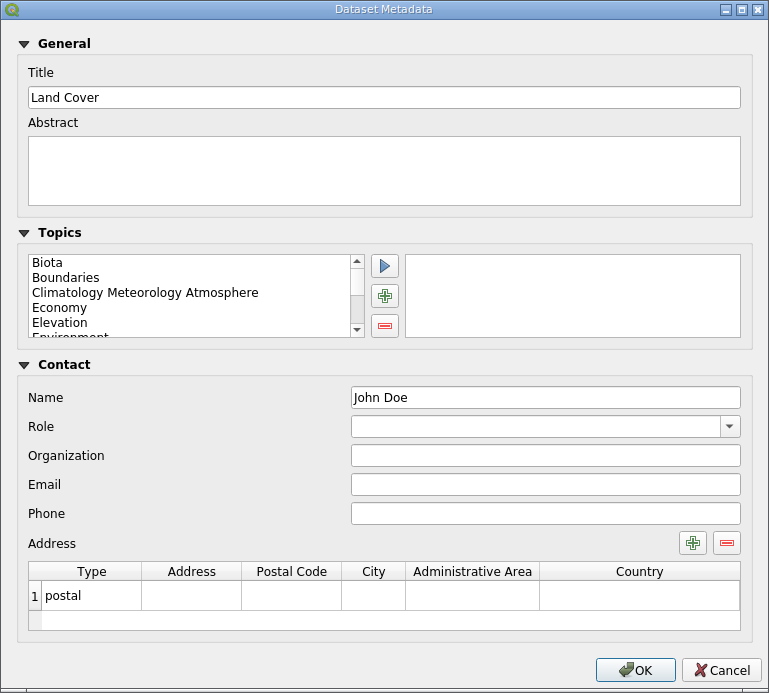Collapse the Topics section
Image resolution: width=769 pixels, height=693 pixels.
[24, 233]
